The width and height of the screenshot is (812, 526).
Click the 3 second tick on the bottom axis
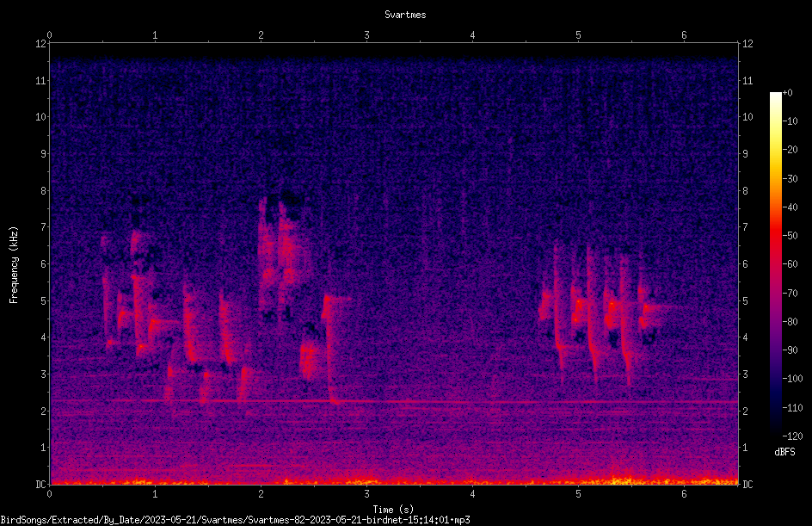(366, 494)
